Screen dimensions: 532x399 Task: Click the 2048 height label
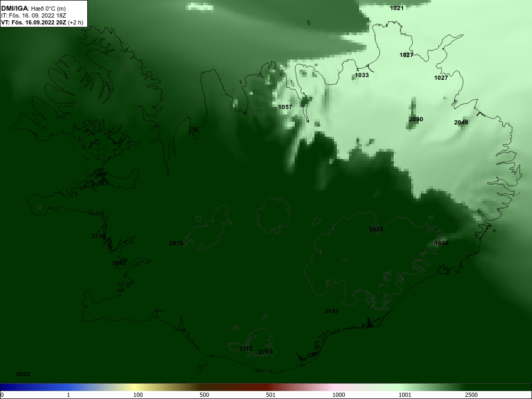point(461,123)
